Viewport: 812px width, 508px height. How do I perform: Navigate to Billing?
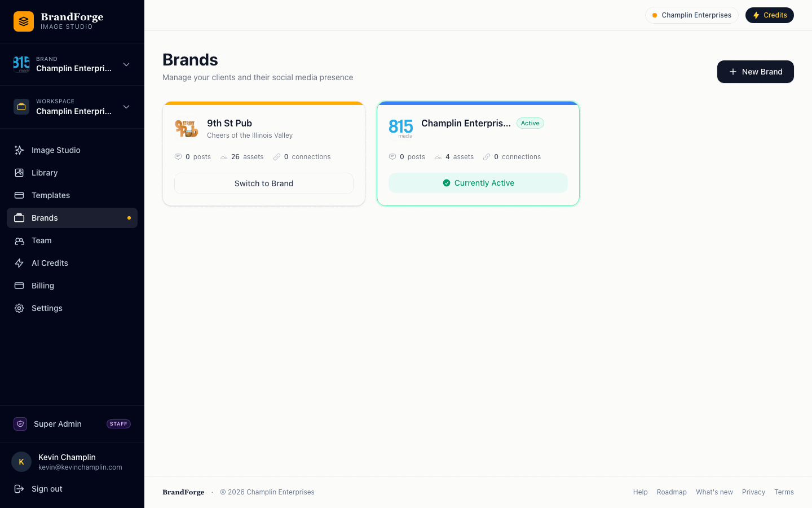(x=72, y=286)
